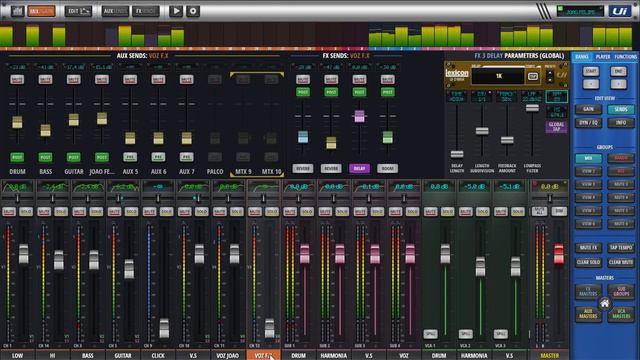Image resolution: width=640 pixels, height=360 pixels.
Task: Toggle DIM on the master strip
Action: (559, 211)
